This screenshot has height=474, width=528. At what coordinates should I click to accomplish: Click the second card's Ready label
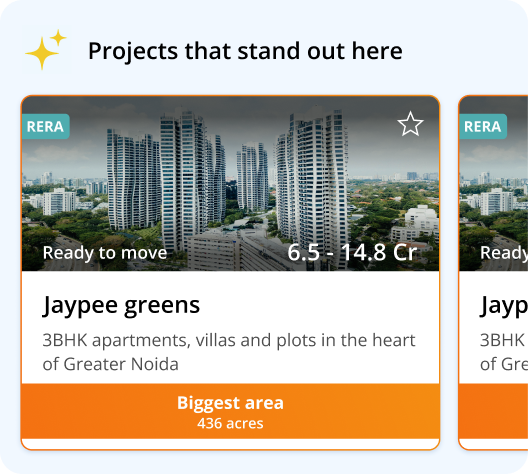tap(504, 253)
